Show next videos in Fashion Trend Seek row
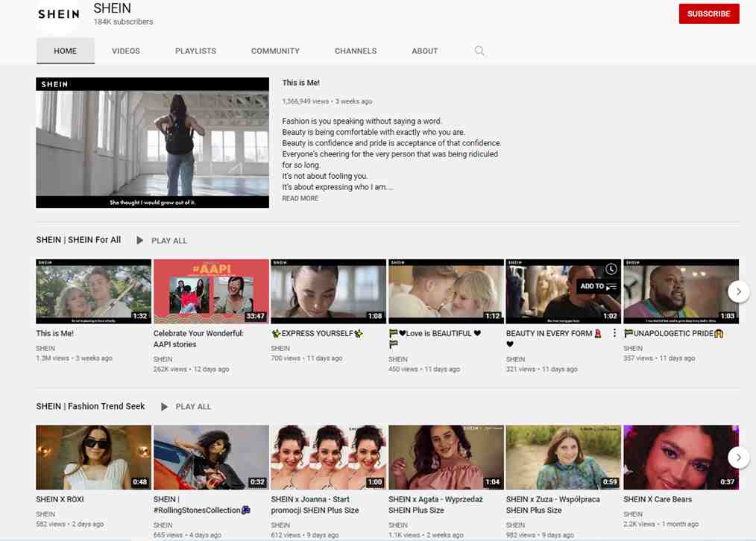Screen dimensions: 756x541 pyautogui.click(x=738, y=458)
